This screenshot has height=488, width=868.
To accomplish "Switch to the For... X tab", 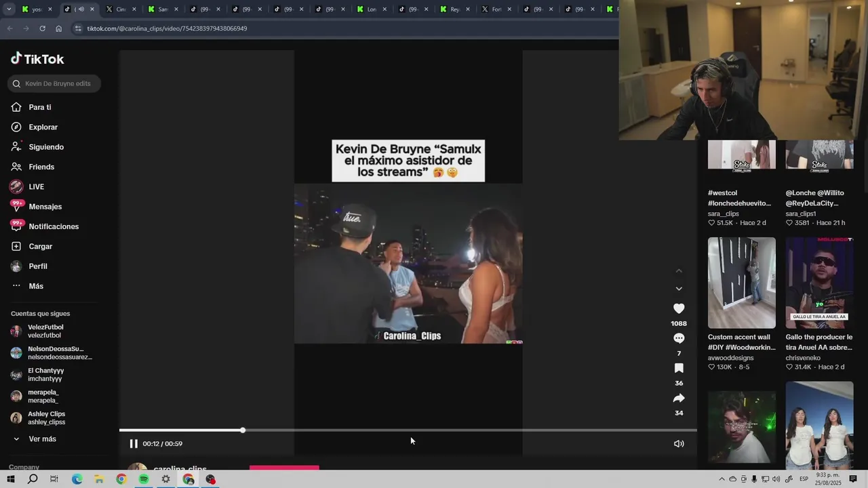I will 496,9.
